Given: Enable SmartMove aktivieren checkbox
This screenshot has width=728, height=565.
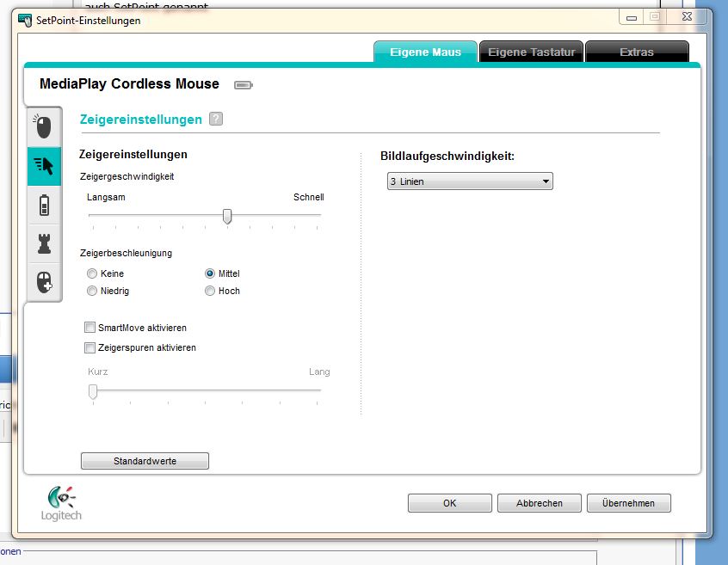Looking at the screenshot, I should [90, 328].
